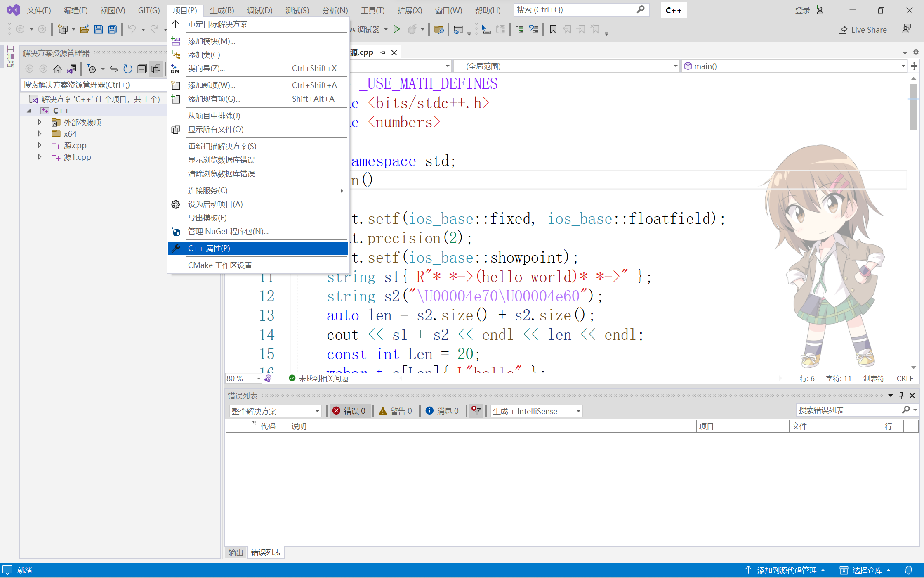Viewport: 924px width, 578px height.
Task: Click the Home icon in Solution Explorer
Action: click(58, 69)
